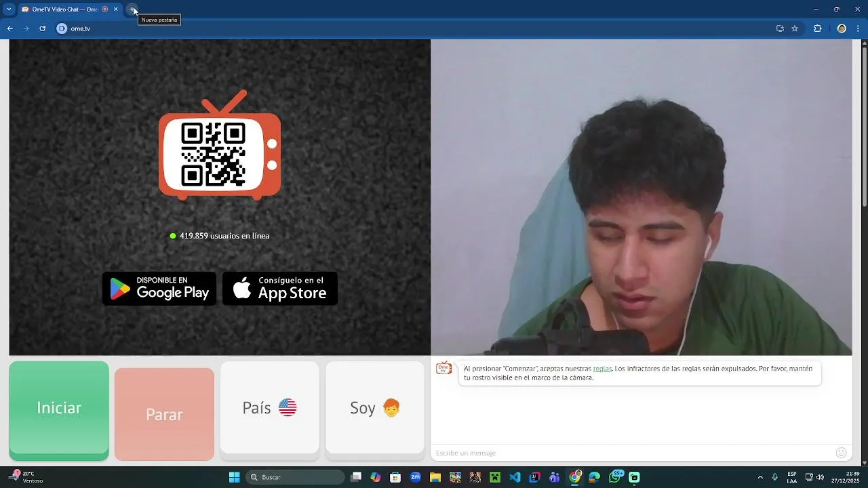Open Task View in the taskbar

(356, 477)
